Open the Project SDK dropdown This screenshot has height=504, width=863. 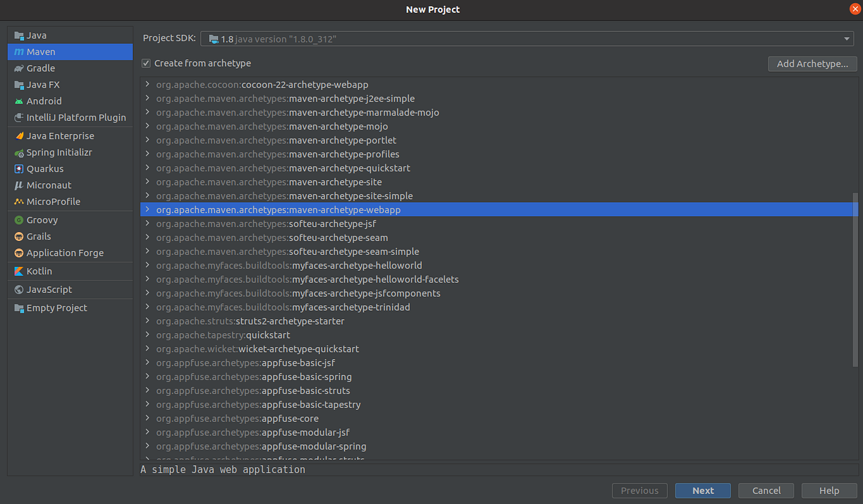(x=845, y=38)
